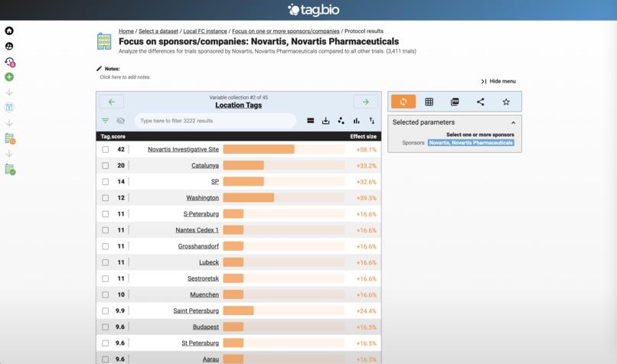Collapse the Selected parameters panel chevron
617x364 pixels.
513,122
